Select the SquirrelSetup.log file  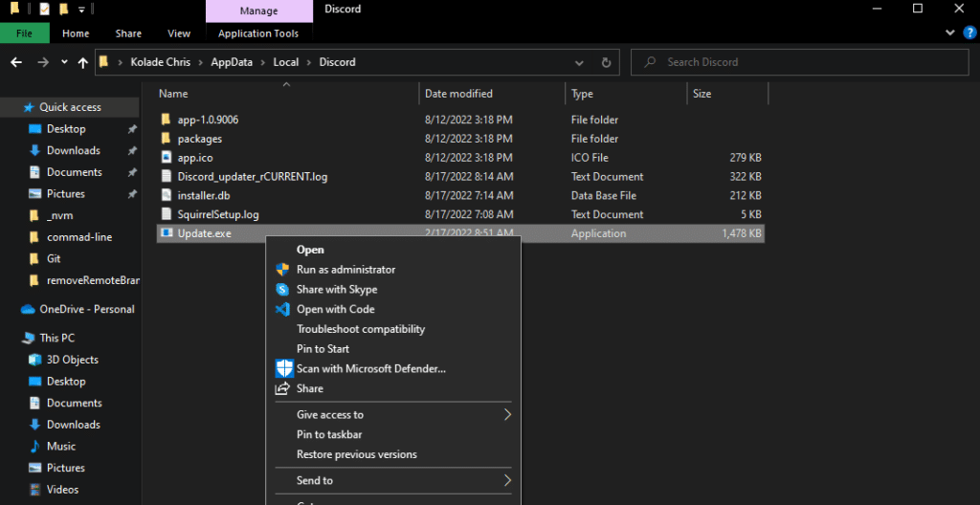218,214
